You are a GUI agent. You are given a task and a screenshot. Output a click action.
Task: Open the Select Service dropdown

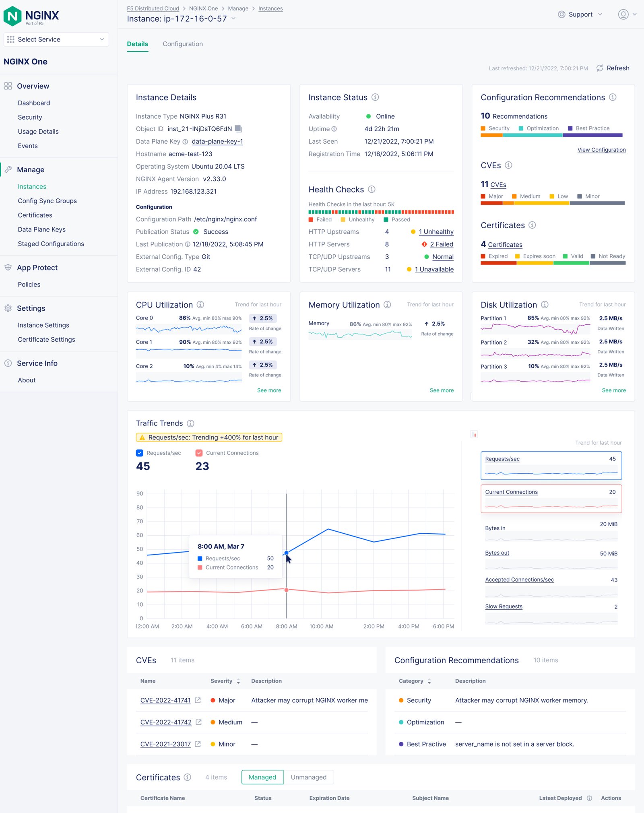[56, 39]
